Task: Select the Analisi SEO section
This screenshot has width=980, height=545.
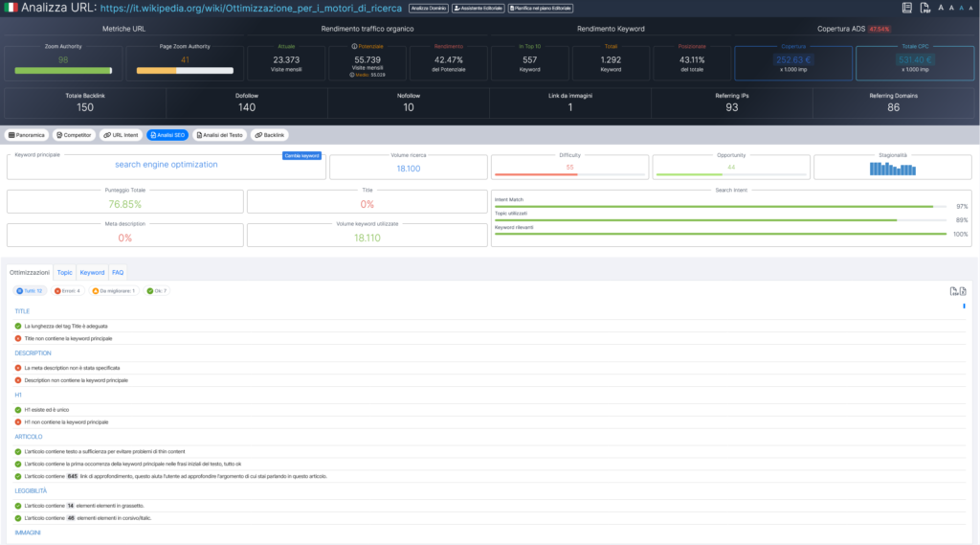Action: [x=167, y=135]
